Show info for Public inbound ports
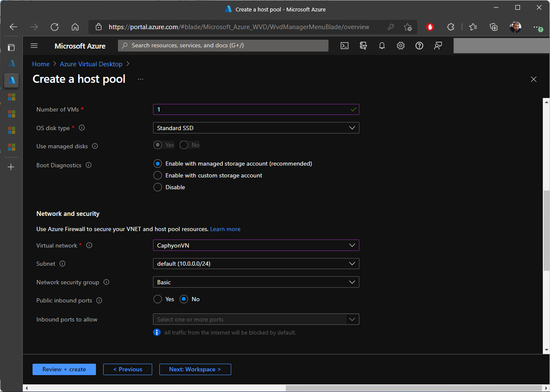550x392 pixels. (x=99, y=300)
